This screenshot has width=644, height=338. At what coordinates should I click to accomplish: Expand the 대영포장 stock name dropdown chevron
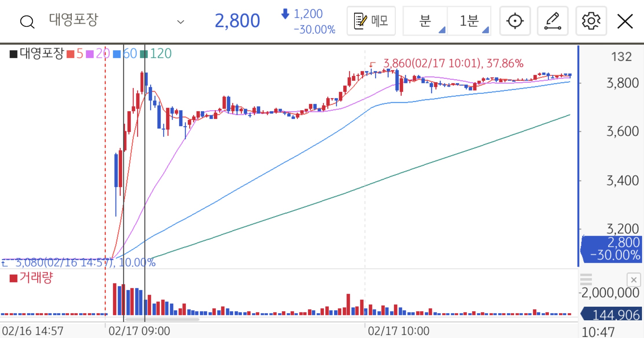click(180, 22)
